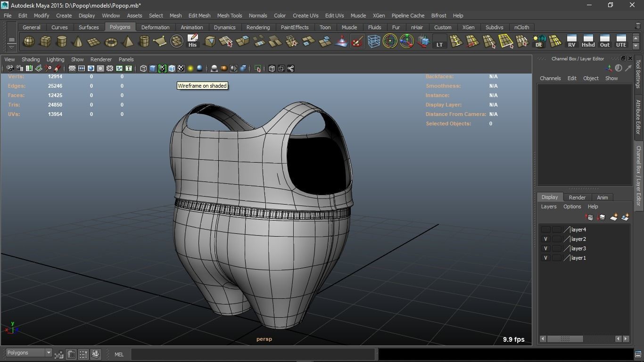Click the shelf trash can icon
The width and height of the screenshot is (644, 362).
638,27
